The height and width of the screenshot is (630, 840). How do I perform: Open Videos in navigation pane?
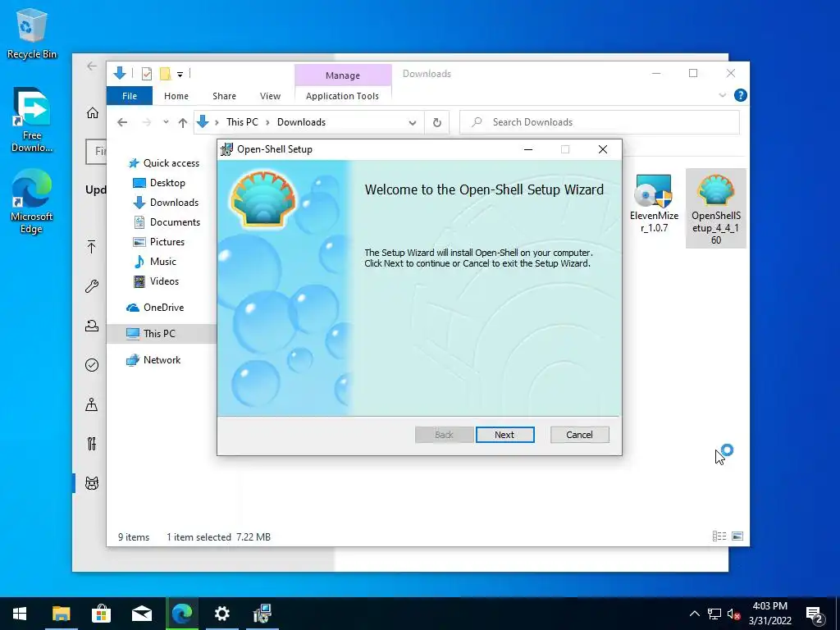coord(156,281)
